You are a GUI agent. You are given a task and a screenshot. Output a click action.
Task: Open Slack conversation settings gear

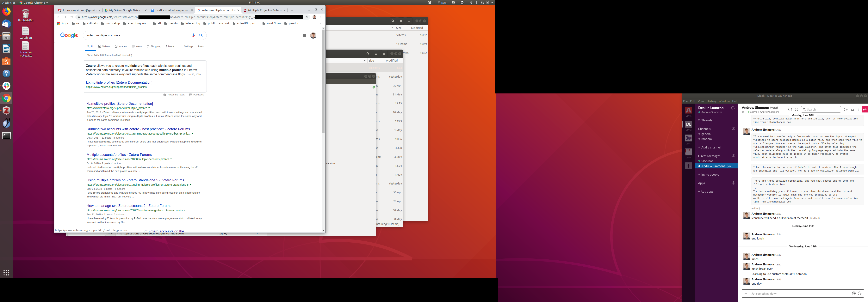(x=797, y=109)
